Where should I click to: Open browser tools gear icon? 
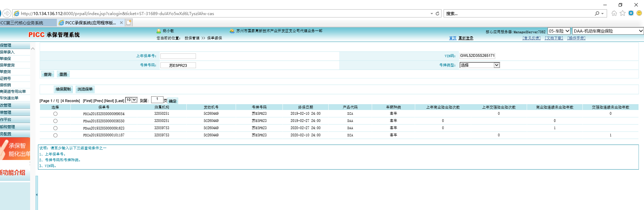click(631, 13)
